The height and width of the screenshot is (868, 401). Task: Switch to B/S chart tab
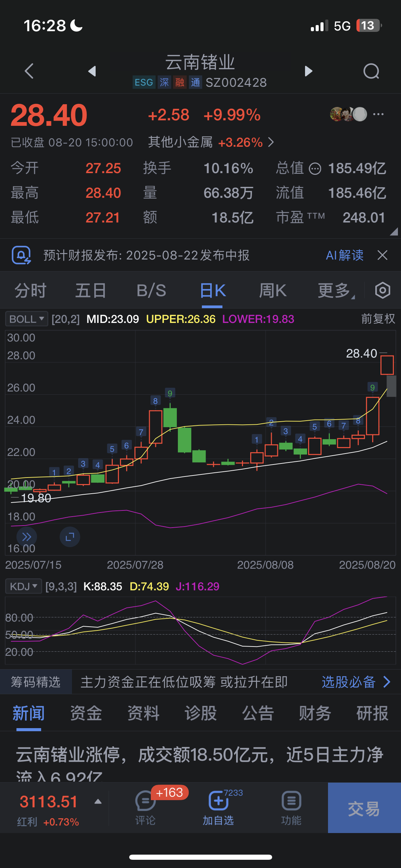(x=151, y=291)
